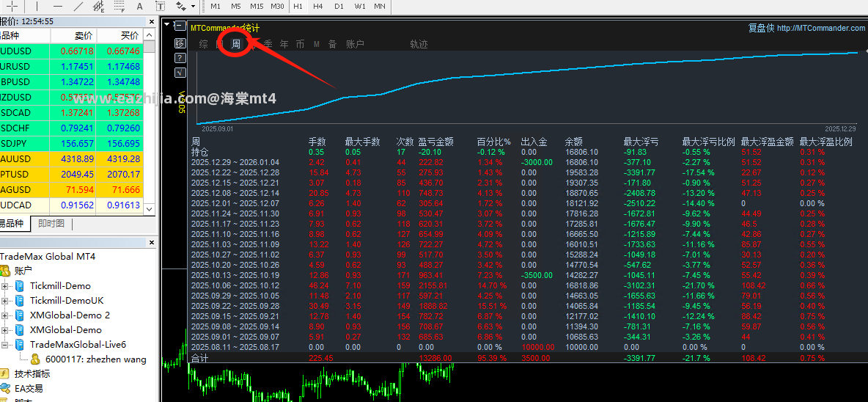Expand the Tickmill-Demo account node

click(x=4, y=286)
